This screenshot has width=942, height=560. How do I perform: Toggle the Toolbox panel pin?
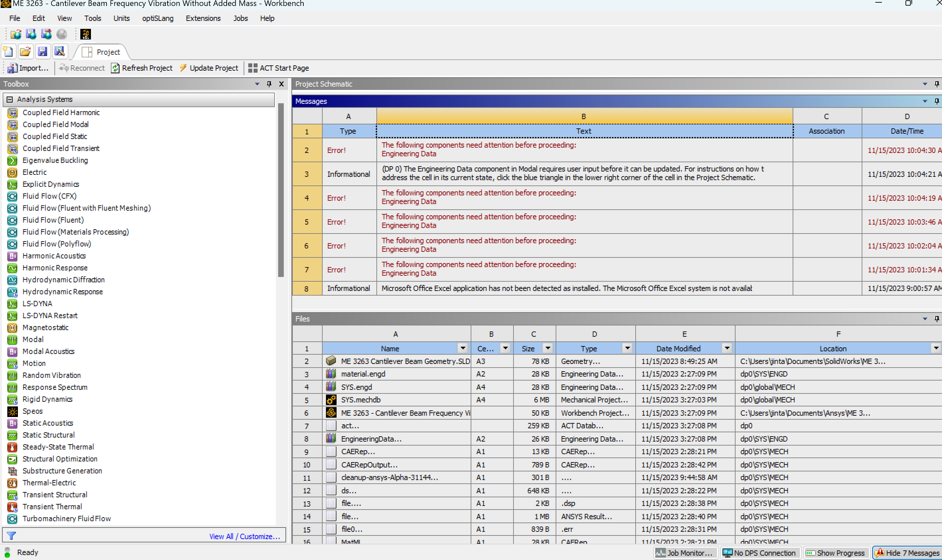(x=269, y=84)
